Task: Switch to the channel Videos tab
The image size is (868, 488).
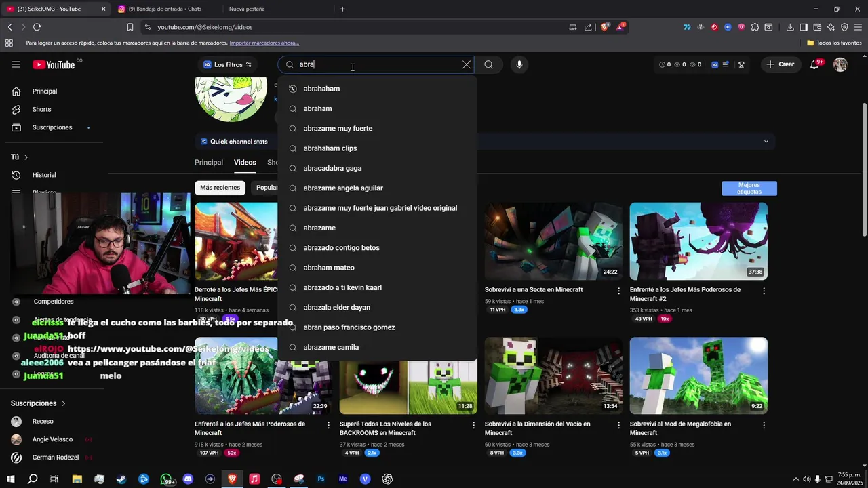Action: click(245, 163)
